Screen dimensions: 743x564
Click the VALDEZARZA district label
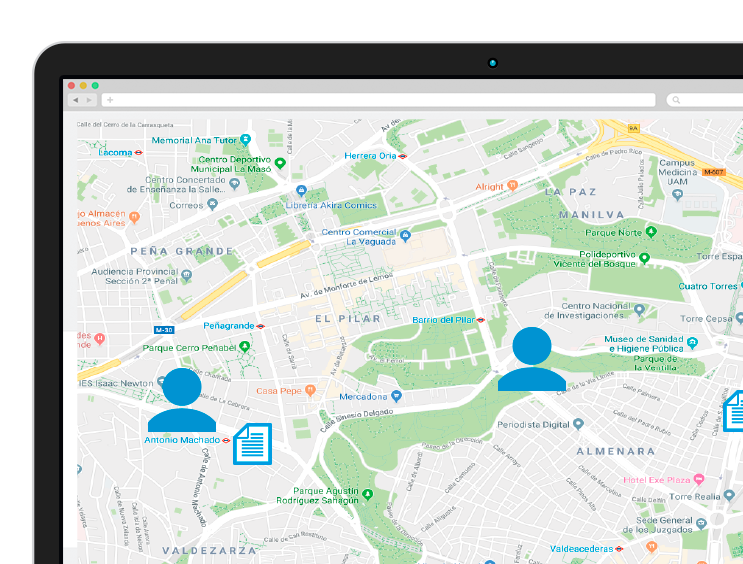[209, 550]
